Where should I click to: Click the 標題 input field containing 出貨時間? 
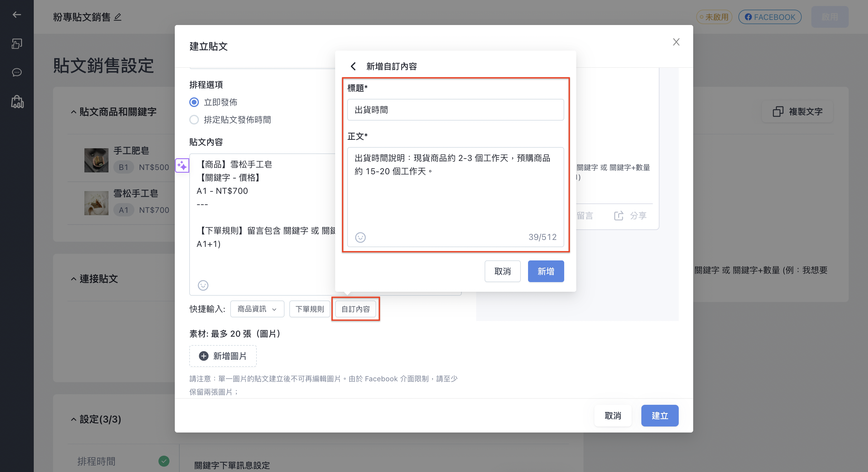tap(455, 110)
